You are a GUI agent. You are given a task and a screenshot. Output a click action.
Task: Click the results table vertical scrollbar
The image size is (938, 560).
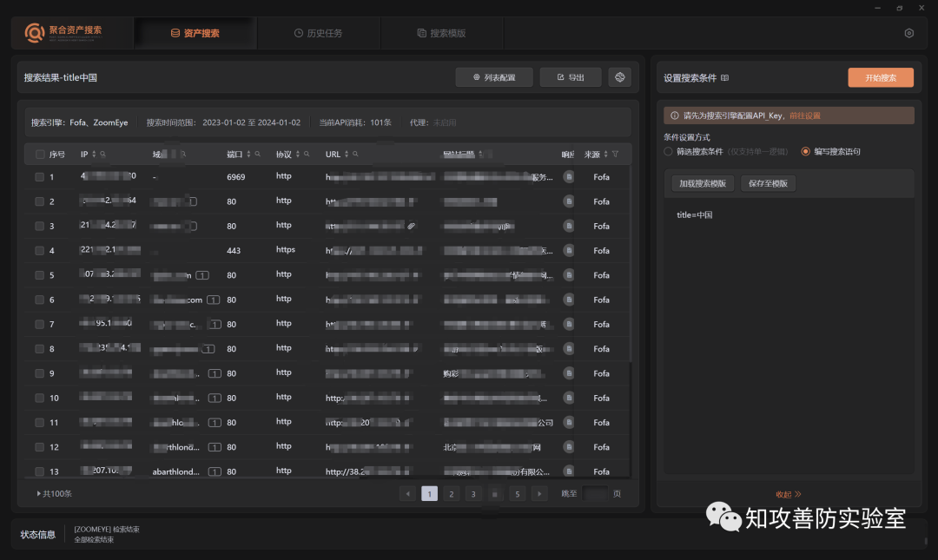tap(630, 263)
